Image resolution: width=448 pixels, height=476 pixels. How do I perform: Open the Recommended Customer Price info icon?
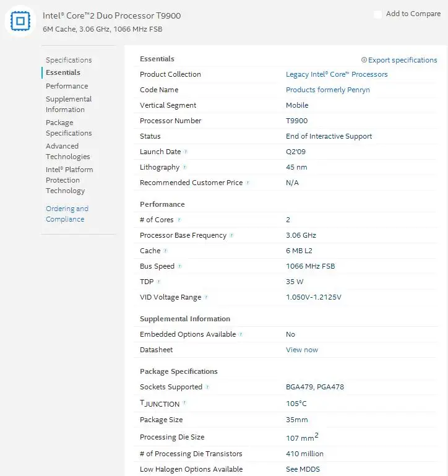(x=248, y=183)
